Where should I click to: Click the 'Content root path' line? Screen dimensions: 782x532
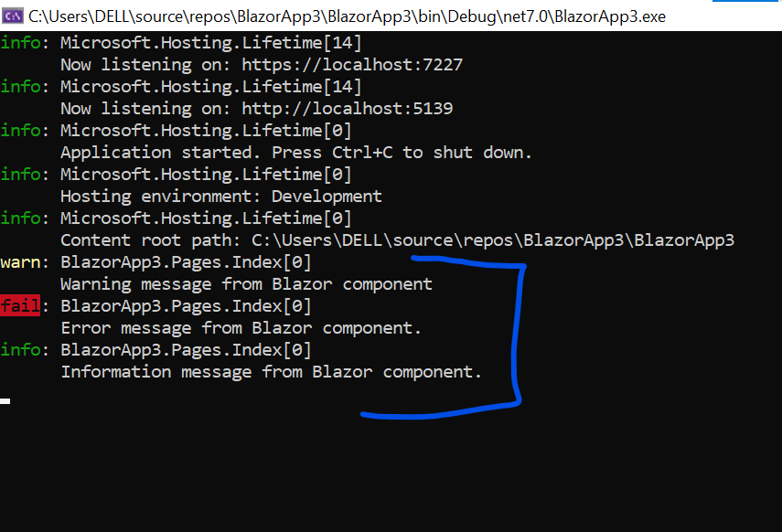pyautogui.click(x=398, y=240)
